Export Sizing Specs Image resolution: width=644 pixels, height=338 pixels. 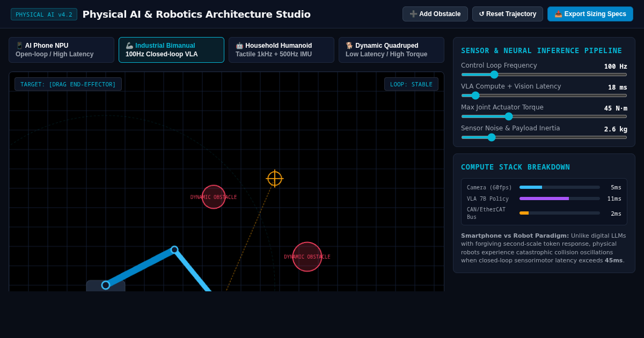[590, 14]
